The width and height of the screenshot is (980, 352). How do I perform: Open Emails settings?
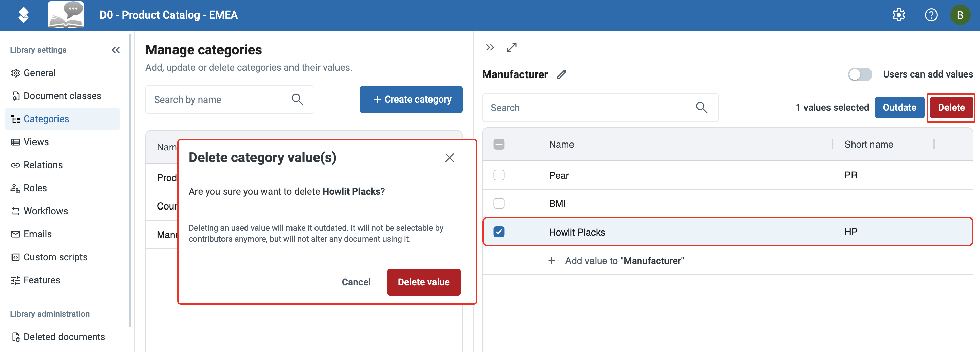[x=62, y=234]
